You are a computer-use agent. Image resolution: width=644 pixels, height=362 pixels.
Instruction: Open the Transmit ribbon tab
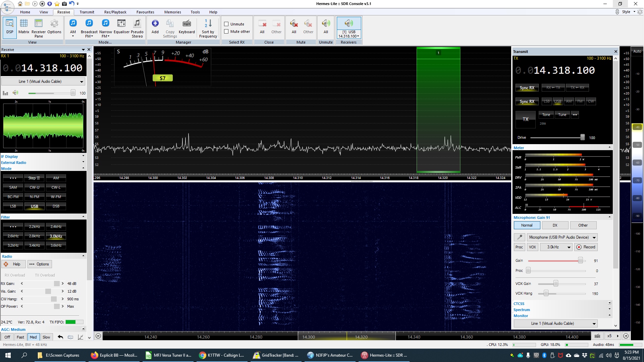coord(87,12)
